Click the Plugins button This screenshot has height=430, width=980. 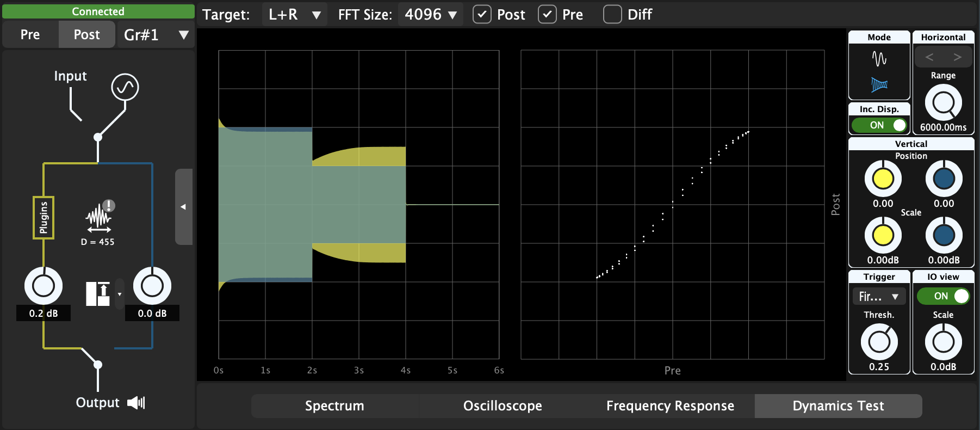(44, 218)
